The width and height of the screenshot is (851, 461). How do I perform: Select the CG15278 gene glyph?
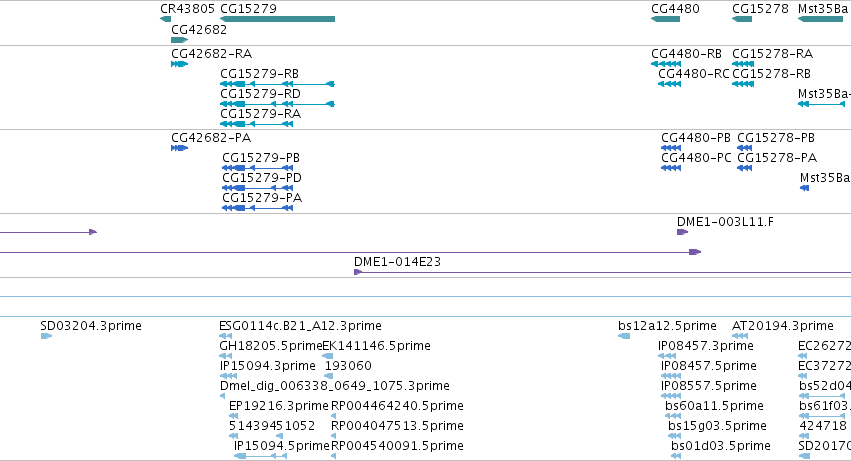(742, 19)
